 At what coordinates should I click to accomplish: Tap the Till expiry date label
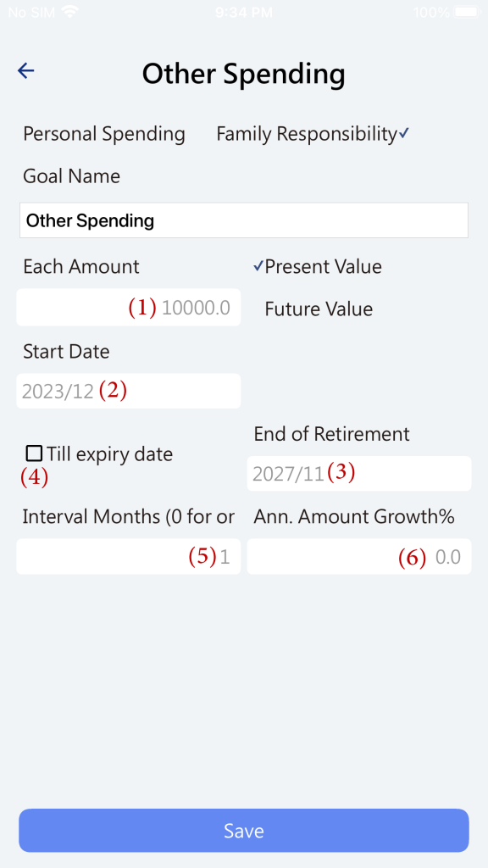click(x=109, y=454)
